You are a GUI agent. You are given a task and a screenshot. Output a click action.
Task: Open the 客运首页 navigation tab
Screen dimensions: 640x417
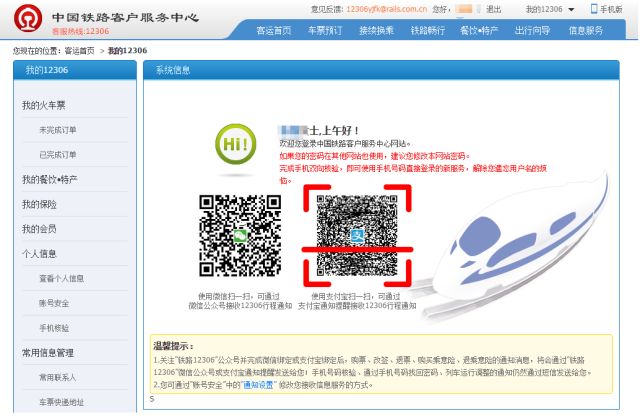274,31
